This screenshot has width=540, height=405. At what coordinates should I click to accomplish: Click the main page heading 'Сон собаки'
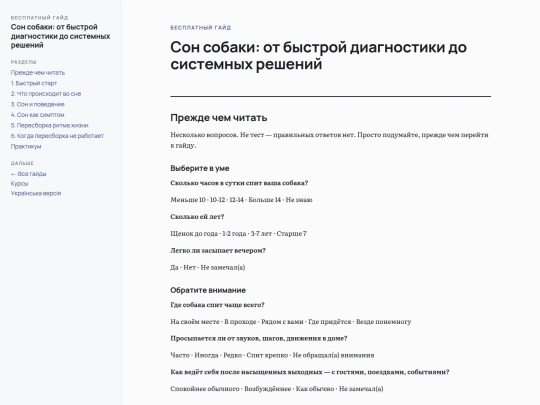coord(318,56)
